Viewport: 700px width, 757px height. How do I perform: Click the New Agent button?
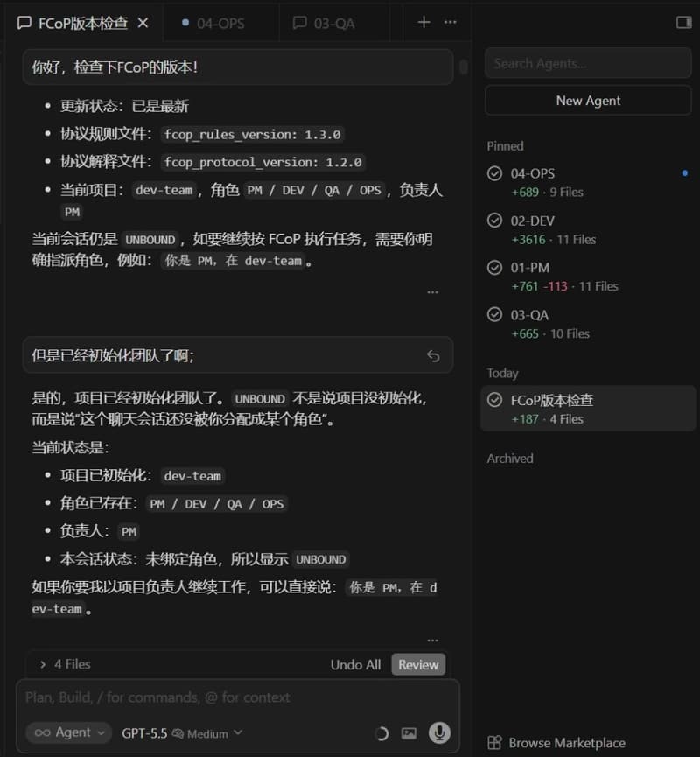[588, 101]
